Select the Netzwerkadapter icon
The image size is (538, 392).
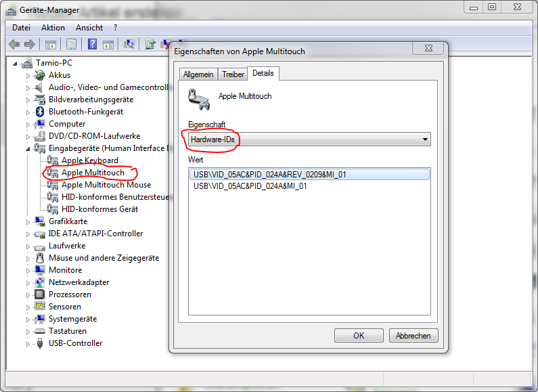point(40,282)
